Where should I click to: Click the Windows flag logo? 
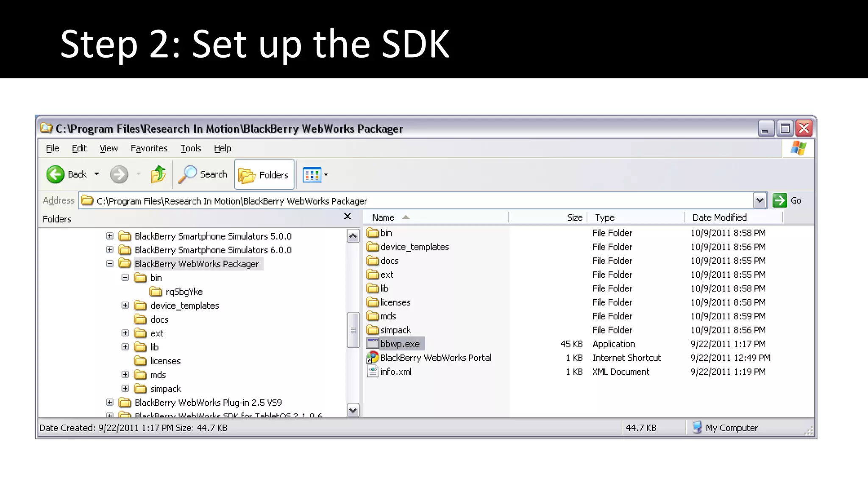coord(798,148)
